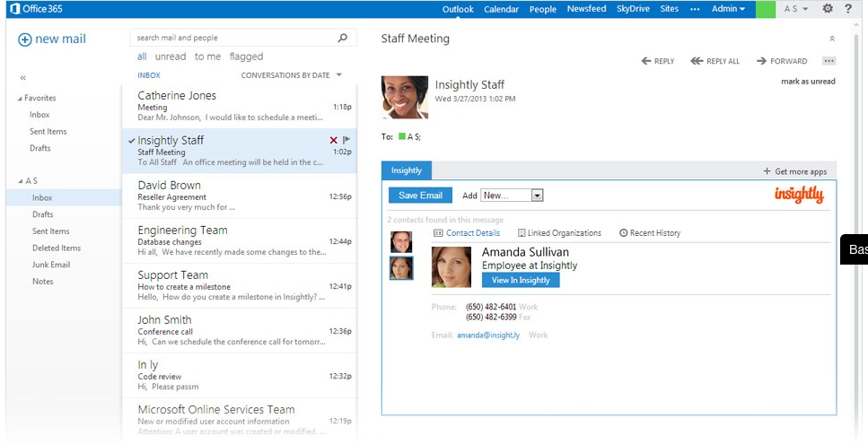Click the search magnifier icon
The height and width of the screenshot is (444, 868).
tap(343, 38)
